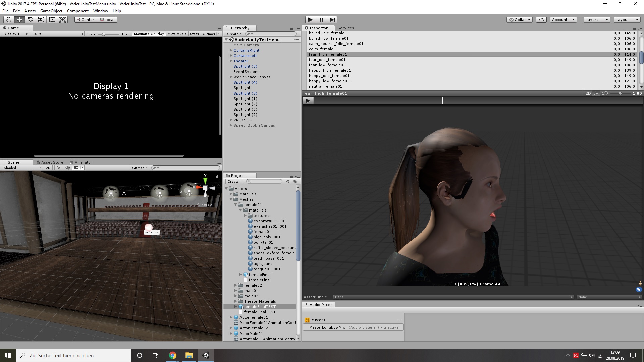Image resolution: width=644 pixels, height=362 pixels.
Task: Toggle the Scene view 2D mode button
Action: (x=48, y=168)
